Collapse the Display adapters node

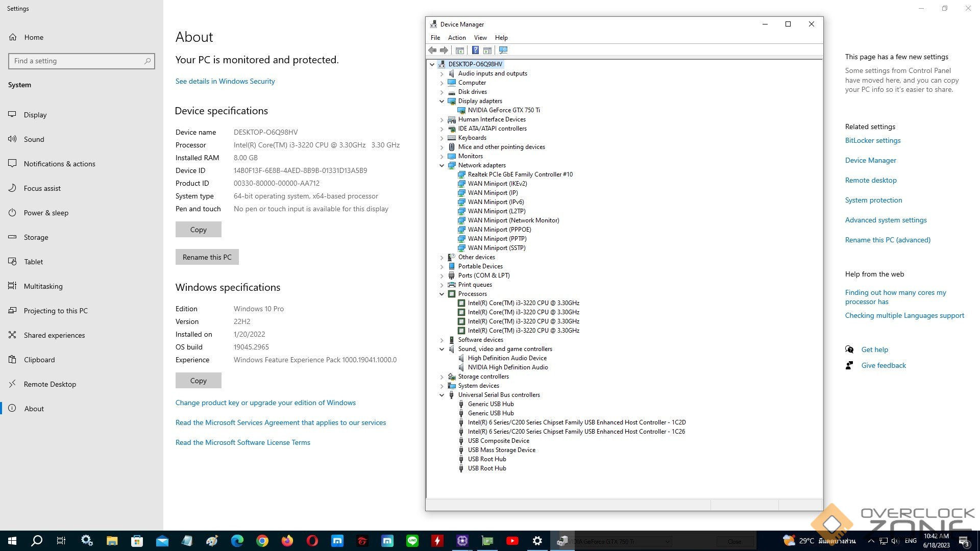[442, 101]
